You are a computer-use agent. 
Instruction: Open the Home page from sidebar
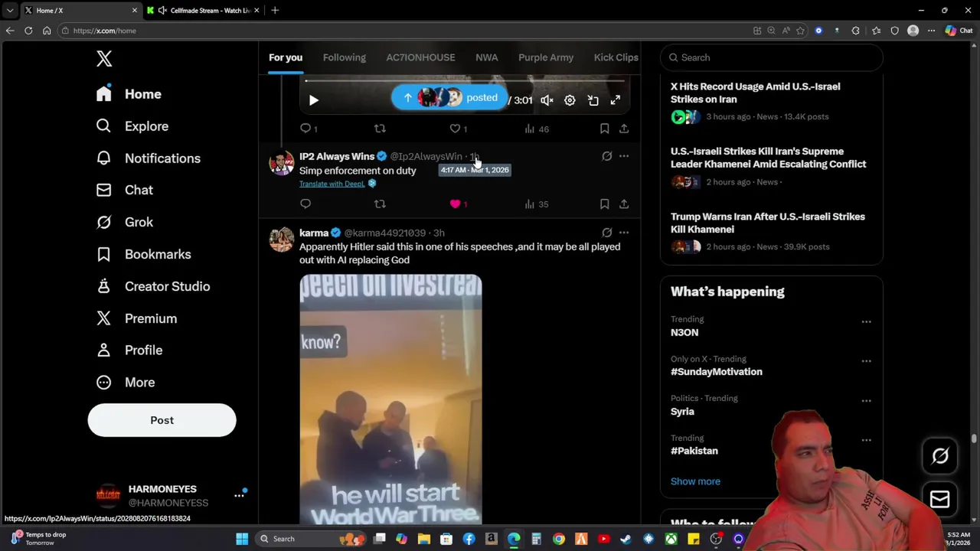[129, 94]
